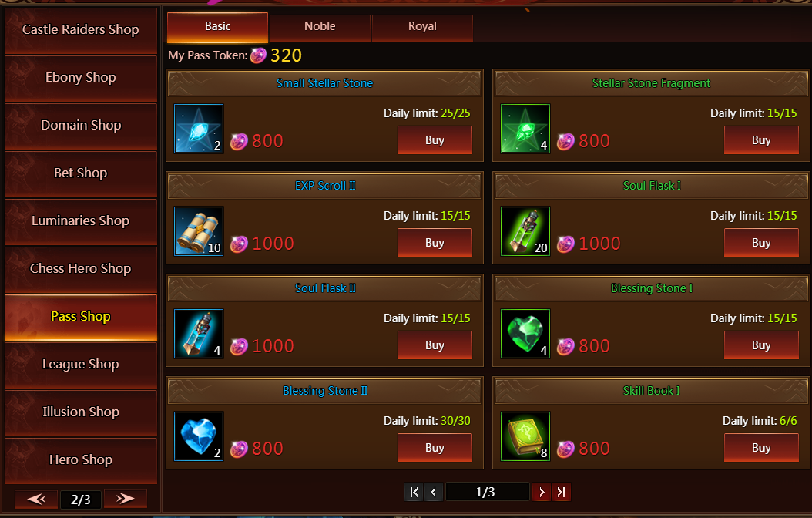812x518 pixels.
Task: Buy the Skill Book I
Action: click(x=761, y=448)
